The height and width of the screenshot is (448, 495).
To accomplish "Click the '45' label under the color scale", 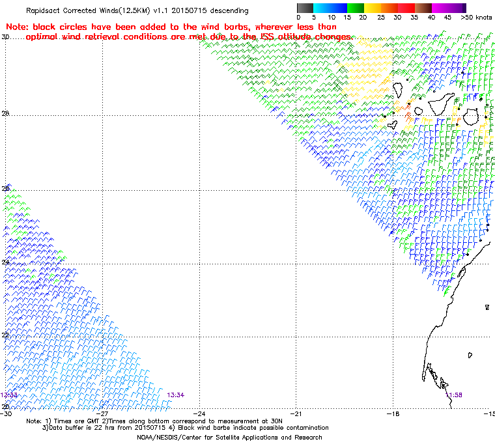I will 447,18.
